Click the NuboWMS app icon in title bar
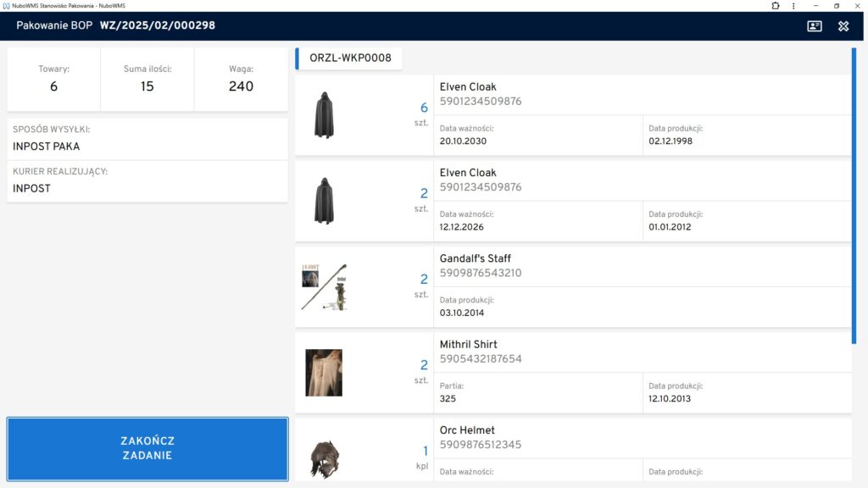The height and width of the screenshot is (488, 868). tap(6, 5)
